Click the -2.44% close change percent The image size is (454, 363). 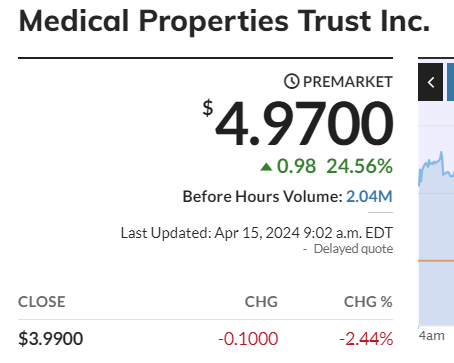[x=366, y=339]
